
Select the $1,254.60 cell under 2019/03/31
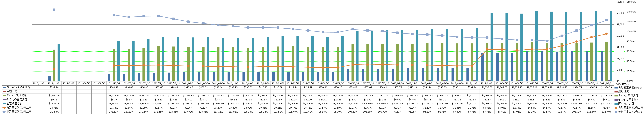487,87
